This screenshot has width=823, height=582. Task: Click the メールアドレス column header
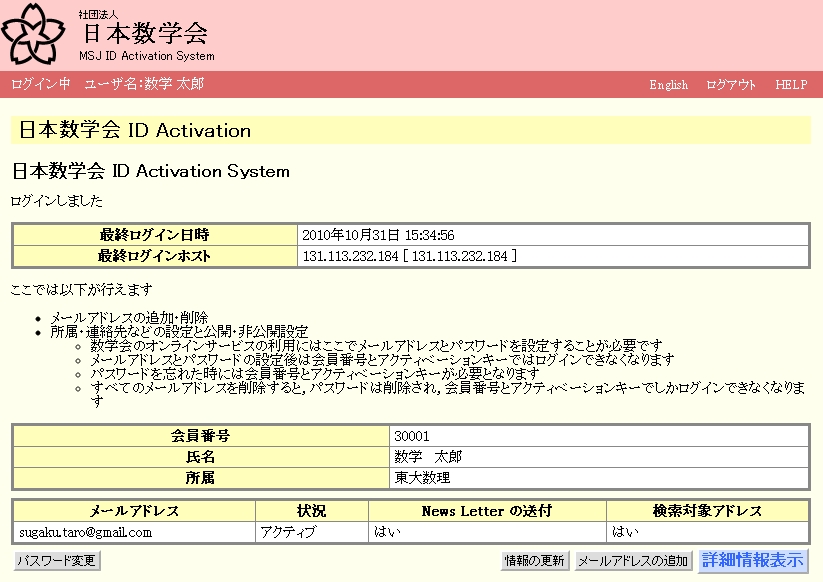pos(134,511)
